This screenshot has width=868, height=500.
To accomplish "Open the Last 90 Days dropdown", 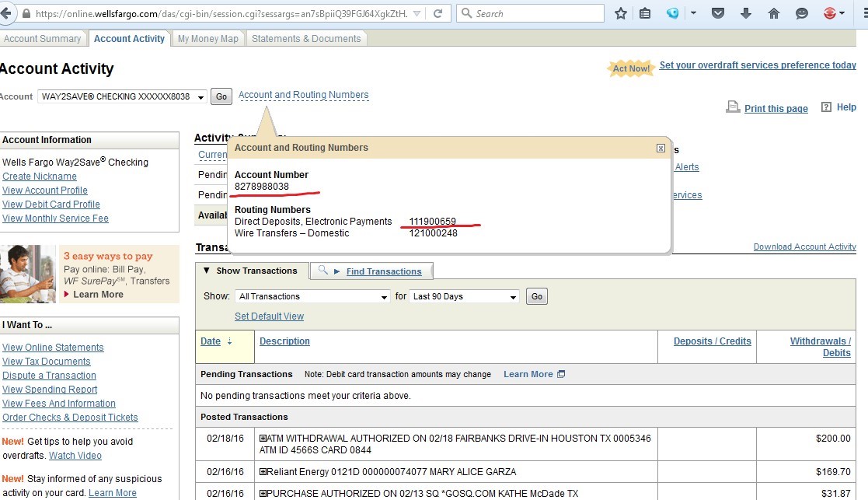I will point(513,297).
